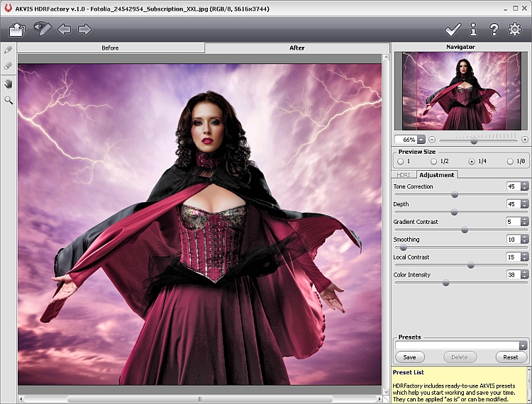532x404 pixels.
Task: Adjust Depth value stepper arrows
Action: click(x=525, y=203)
